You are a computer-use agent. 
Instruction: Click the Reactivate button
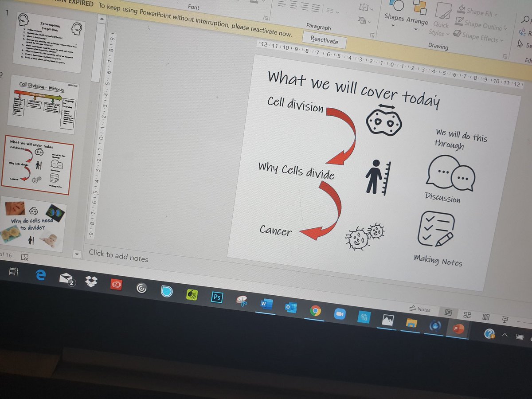tap(324, 40)
